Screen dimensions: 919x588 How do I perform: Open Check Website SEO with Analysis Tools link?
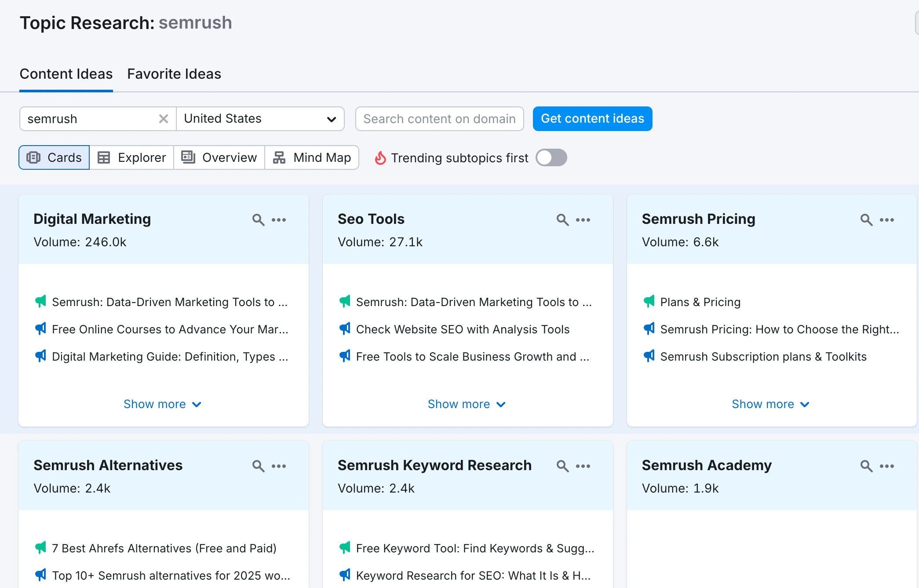tap(463, 329)
